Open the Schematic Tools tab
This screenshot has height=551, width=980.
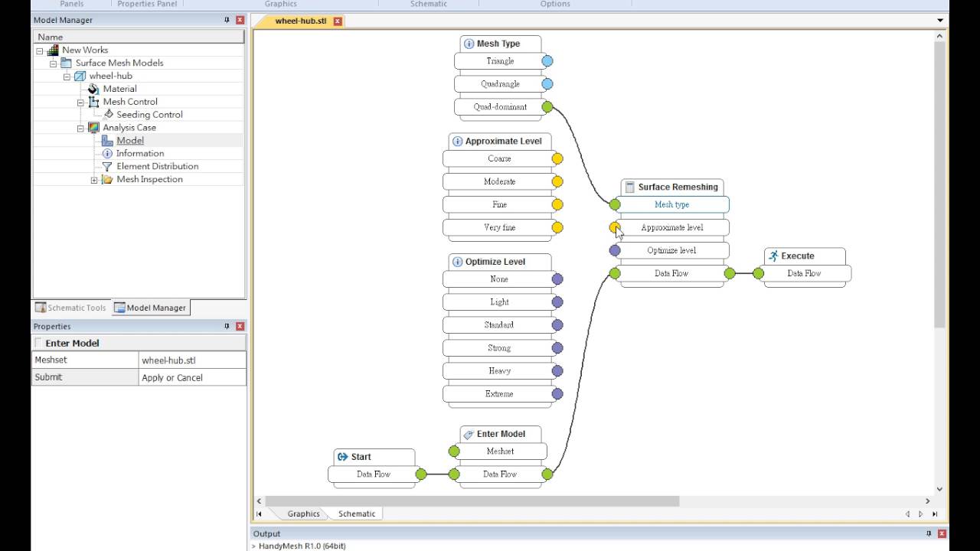(x=71, y=308)
